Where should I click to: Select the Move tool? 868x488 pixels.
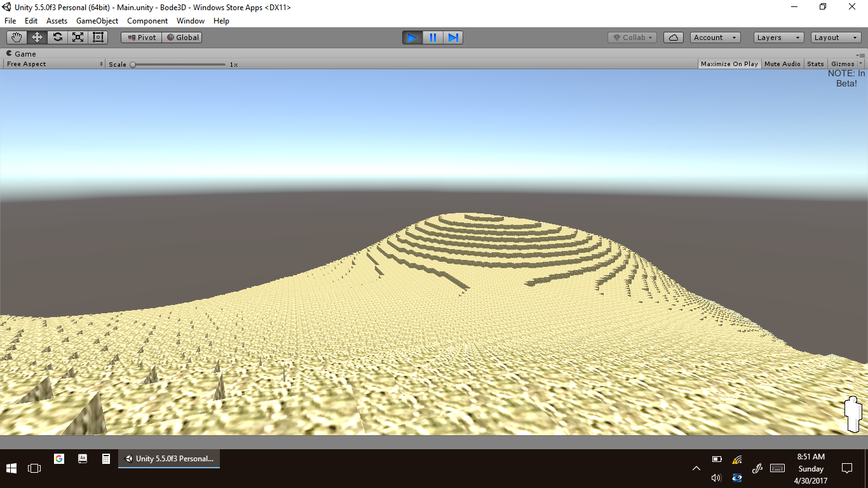click(x=37, y=37)
